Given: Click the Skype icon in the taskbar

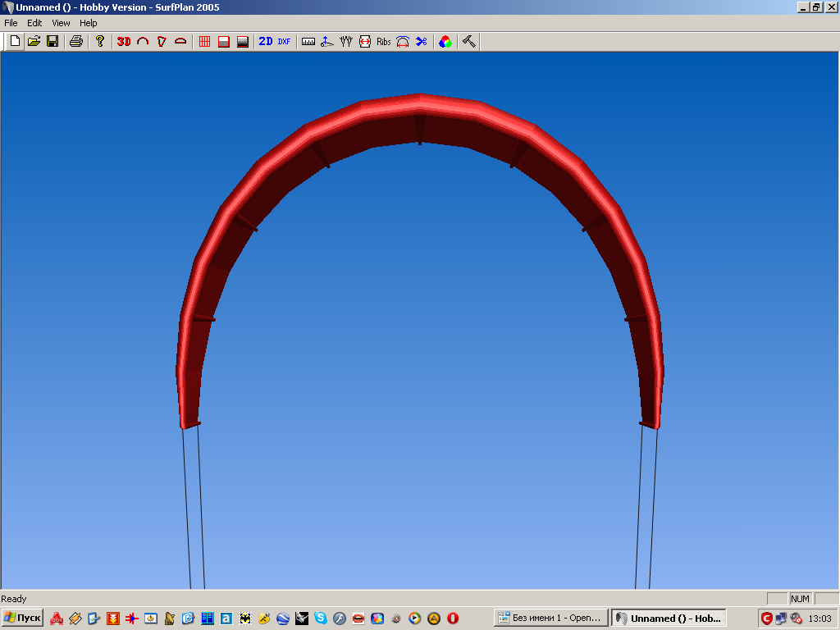Looking at the screenshot, I should (321, 618).
